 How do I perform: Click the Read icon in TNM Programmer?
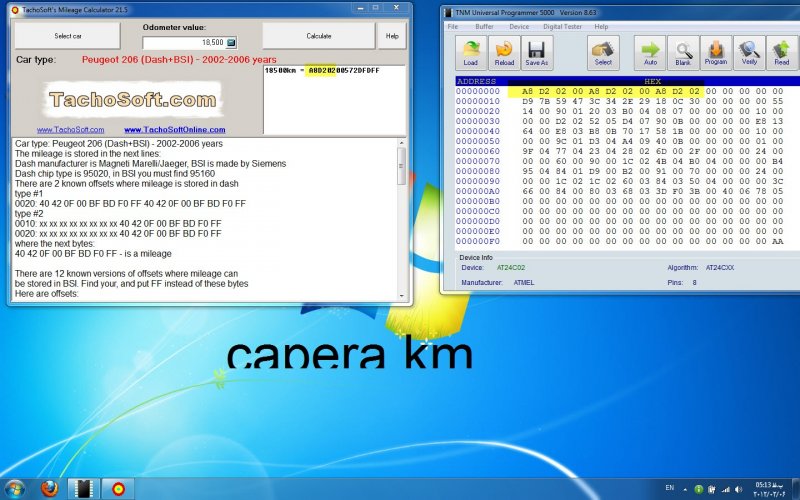[x=782, y=53]
